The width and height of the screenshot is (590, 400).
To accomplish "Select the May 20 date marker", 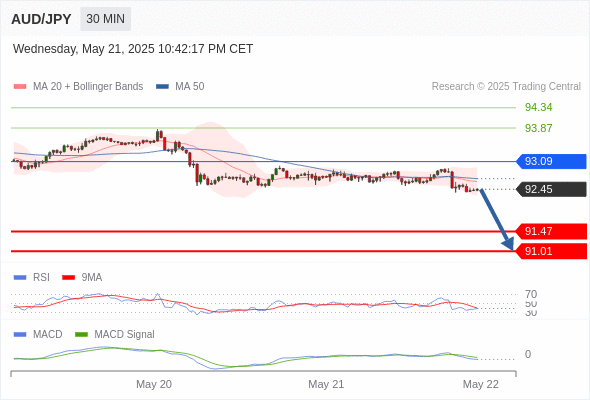I will click(154, 384).
